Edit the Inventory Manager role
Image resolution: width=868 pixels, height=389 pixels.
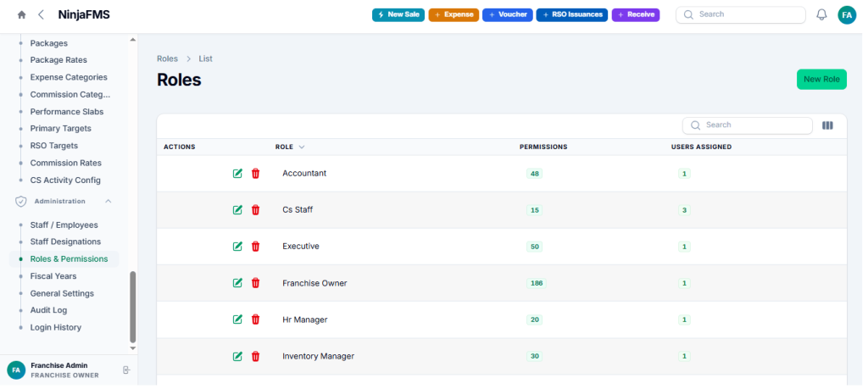pyautogui.click(x=237, y=356)
